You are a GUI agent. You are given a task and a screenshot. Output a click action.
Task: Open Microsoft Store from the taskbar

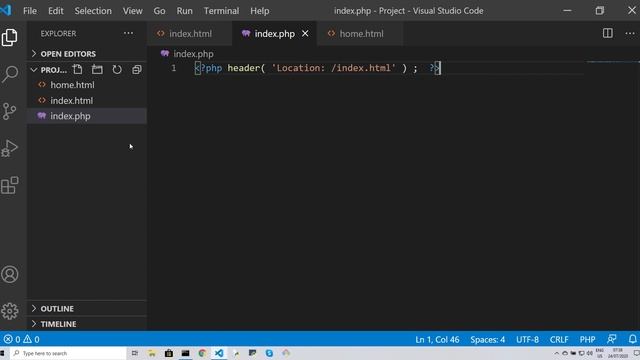(x=169, y=353)
